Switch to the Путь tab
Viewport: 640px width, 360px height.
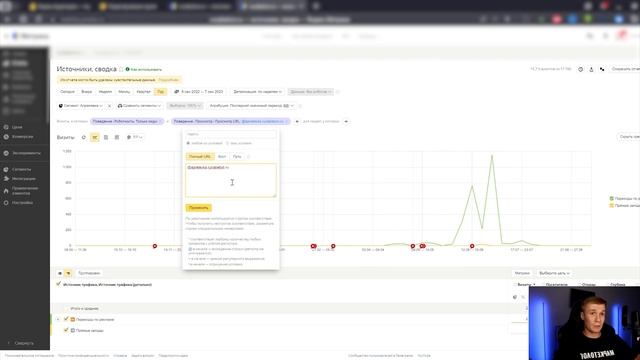point(237,157)
